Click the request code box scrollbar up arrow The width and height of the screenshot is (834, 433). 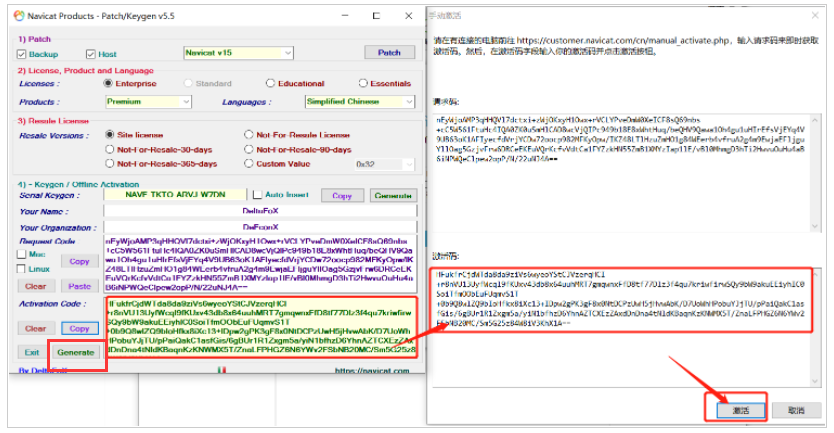point(815,121)
